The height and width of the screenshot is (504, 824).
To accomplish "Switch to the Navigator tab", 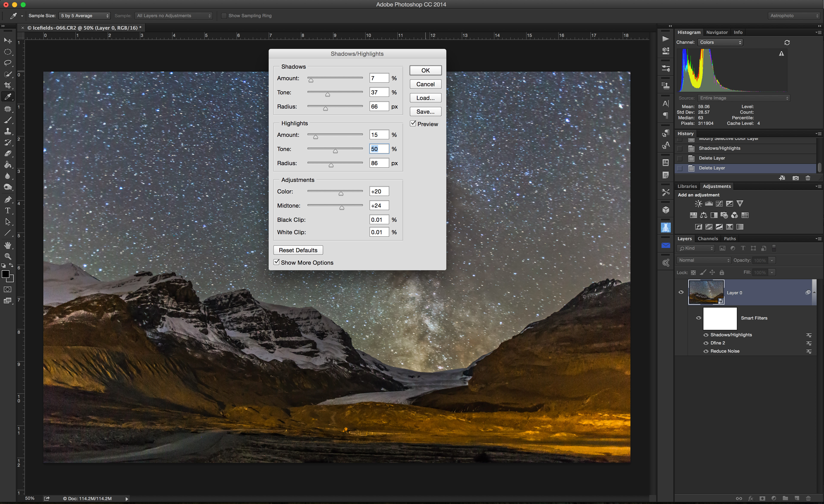I will click(717, 32).
